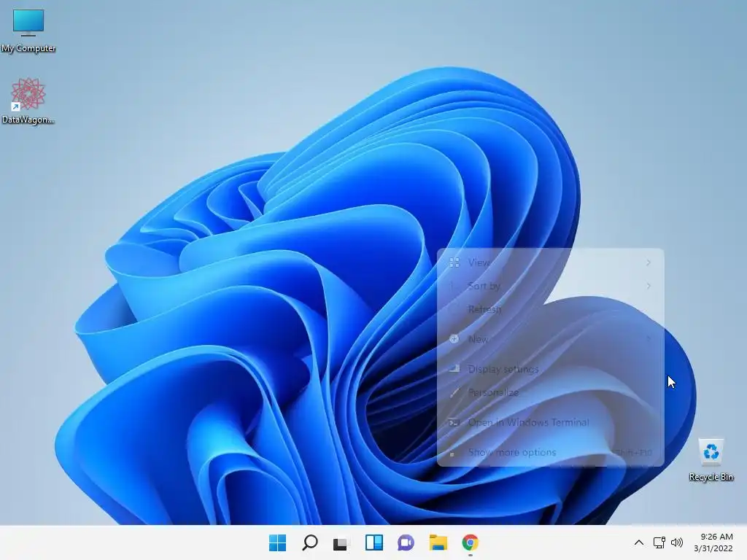The height and width of the screenshot is (560, 747).
Task: Open the volume speaker tray icon
Action: coord(676,542)
